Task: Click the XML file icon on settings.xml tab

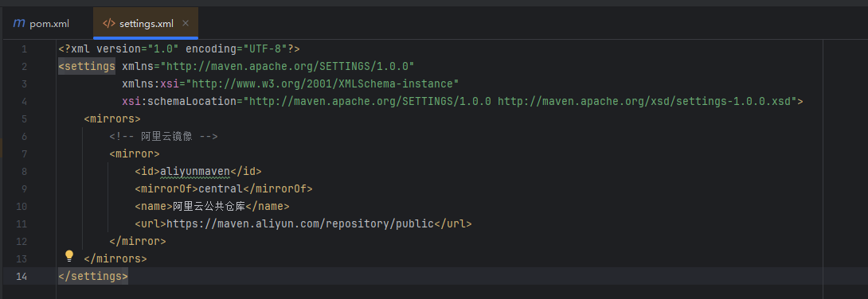Action: [x=109, y=24]
